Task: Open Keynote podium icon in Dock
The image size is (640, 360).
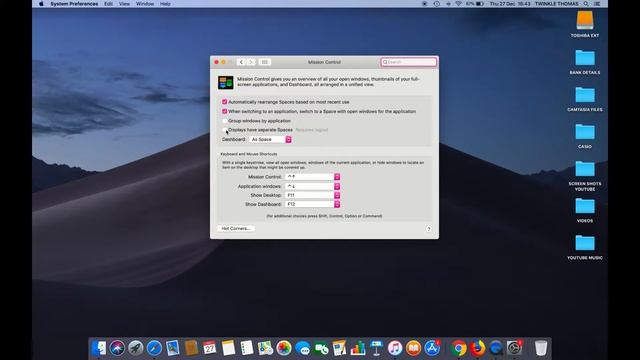Action: point(376,348)
